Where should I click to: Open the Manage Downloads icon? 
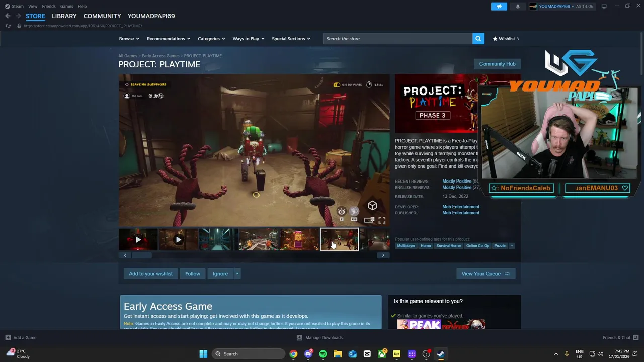[299, 338]
